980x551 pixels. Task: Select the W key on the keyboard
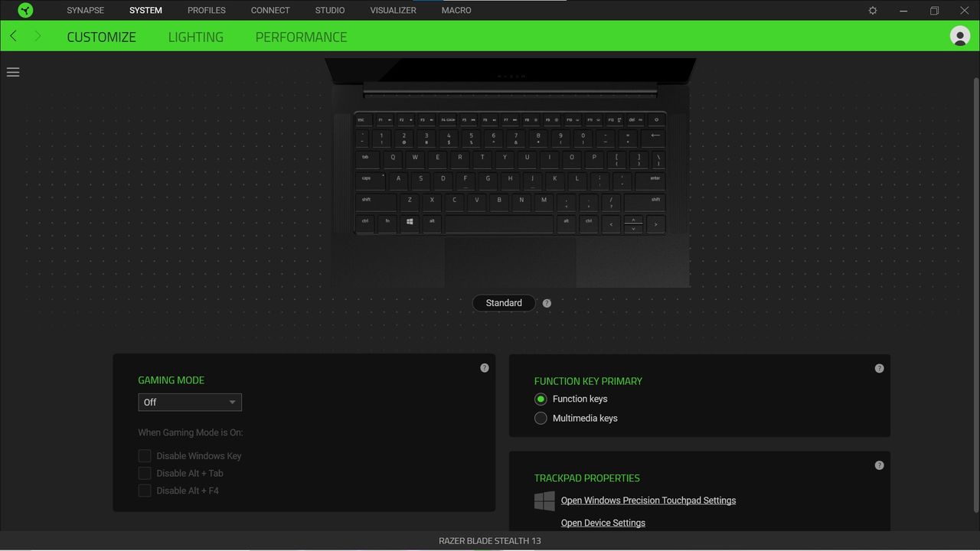415,159
